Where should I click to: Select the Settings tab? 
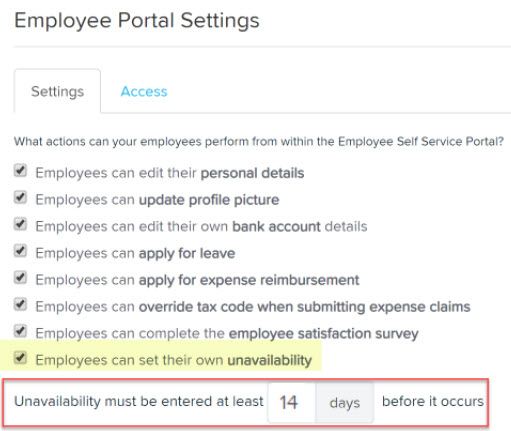tap(57, 91)
